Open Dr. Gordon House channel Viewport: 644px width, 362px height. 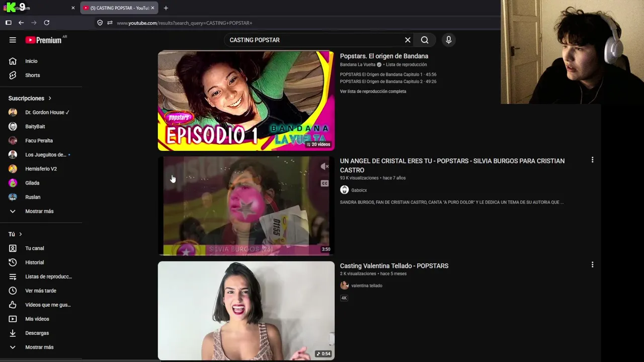41,112
